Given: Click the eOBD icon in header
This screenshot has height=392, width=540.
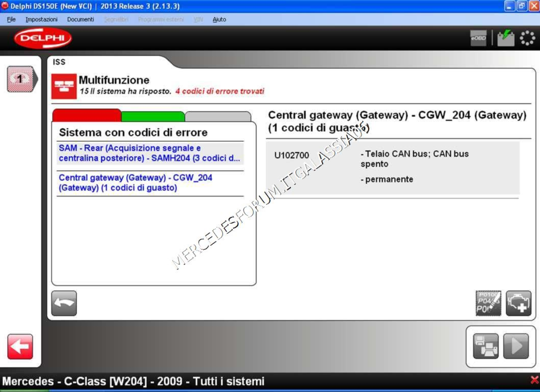Looking at the screenshot, I should click(478, 38).
